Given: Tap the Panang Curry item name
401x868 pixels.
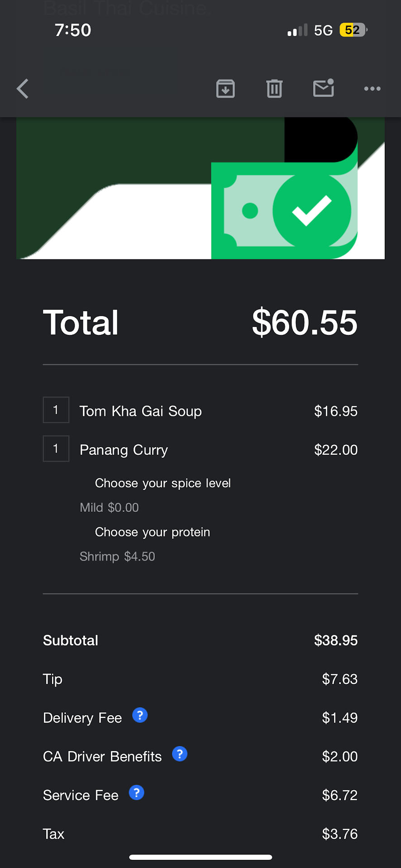Looking at the screenshot, I should click(x=124, y=450).
